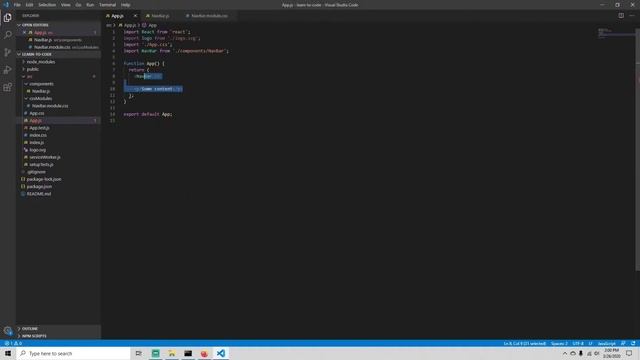The image size is (640, 360).
Task: Open the Explorer view in the activity bar
Action: [x=7, y=18]
